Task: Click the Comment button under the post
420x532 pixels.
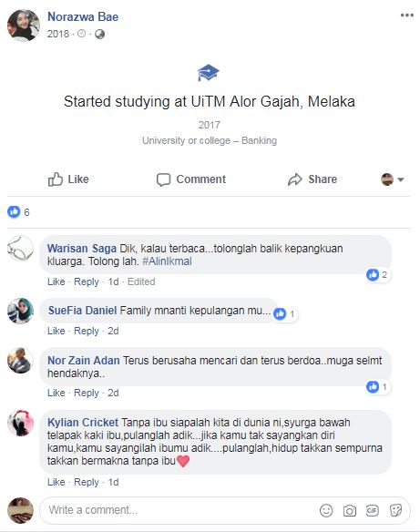Action: point(191,179)
